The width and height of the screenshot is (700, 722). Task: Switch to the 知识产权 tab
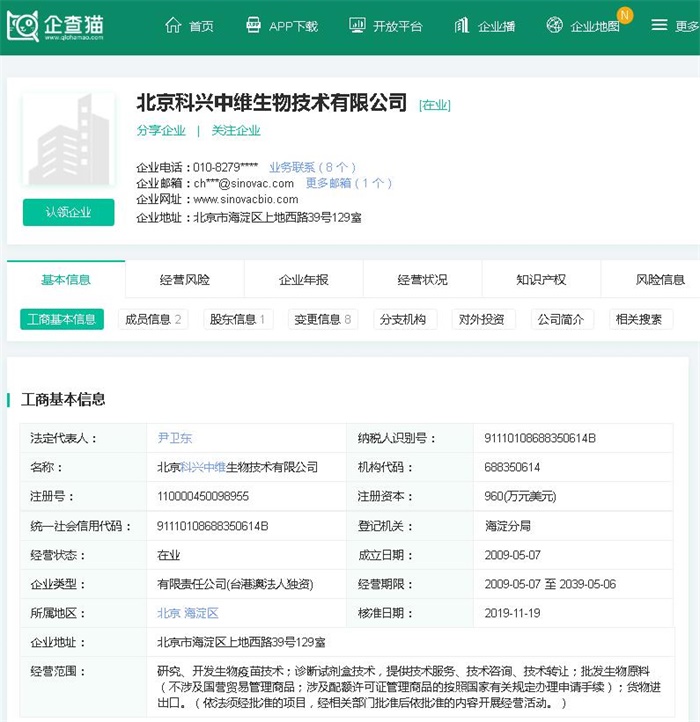541,279
